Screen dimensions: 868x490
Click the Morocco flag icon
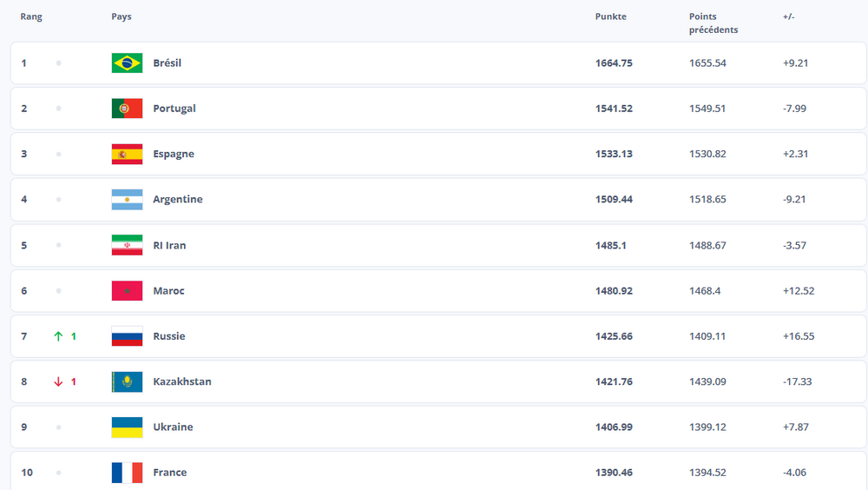[x=127, y=291]
